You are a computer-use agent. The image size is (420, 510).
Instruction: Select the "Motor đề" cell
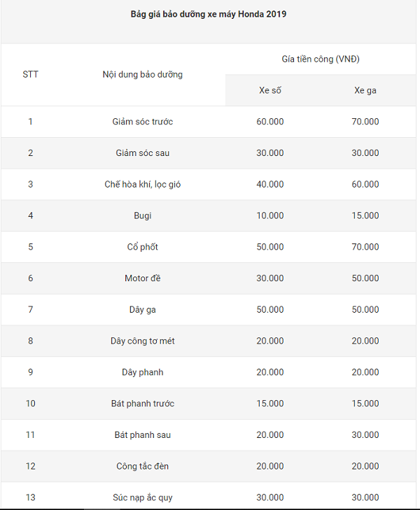[143, 278]
